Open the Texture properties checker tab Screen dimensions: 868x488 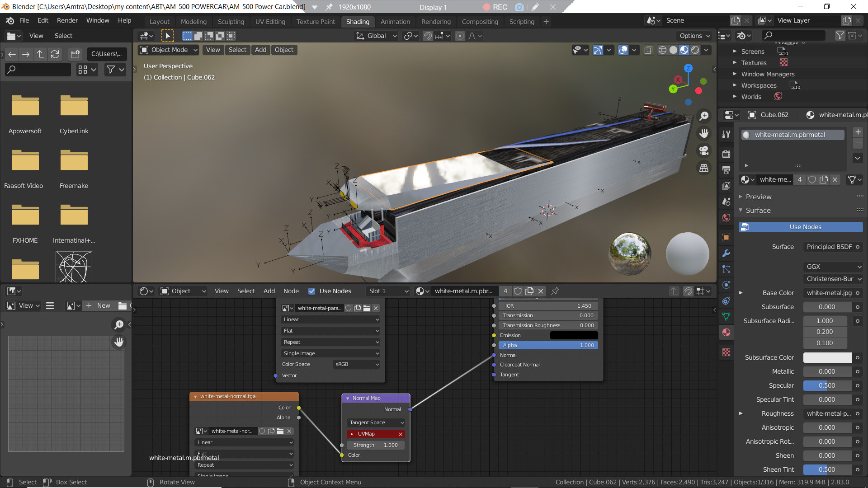point(726,352)
